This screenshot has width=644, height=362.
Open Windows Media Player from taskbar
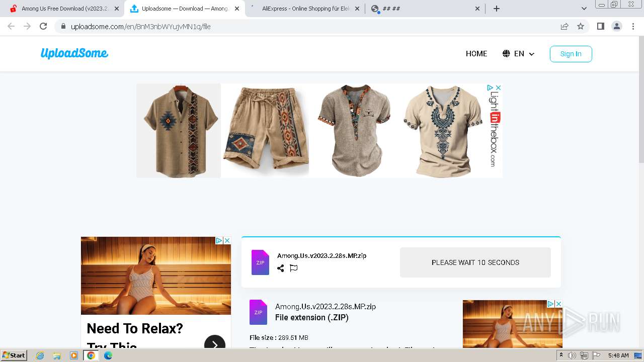pyautogui.click(x=74, y=355)
